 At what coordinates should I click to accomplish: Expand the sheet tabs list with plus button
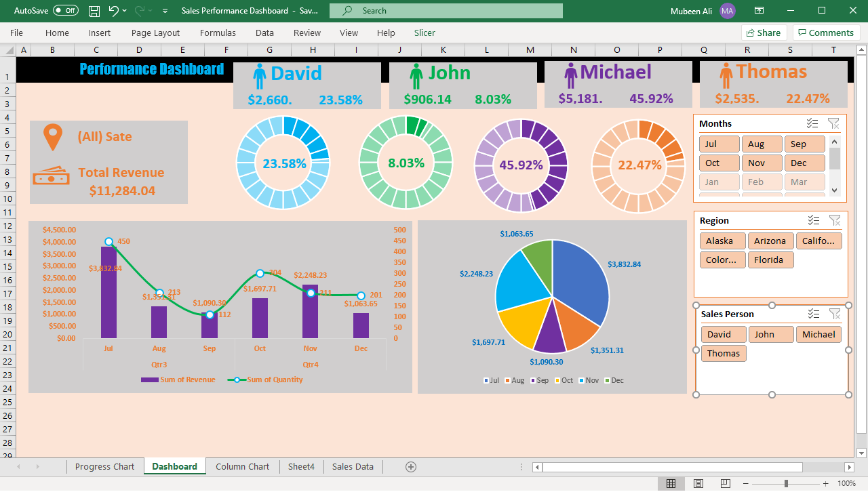pos(411,466)
